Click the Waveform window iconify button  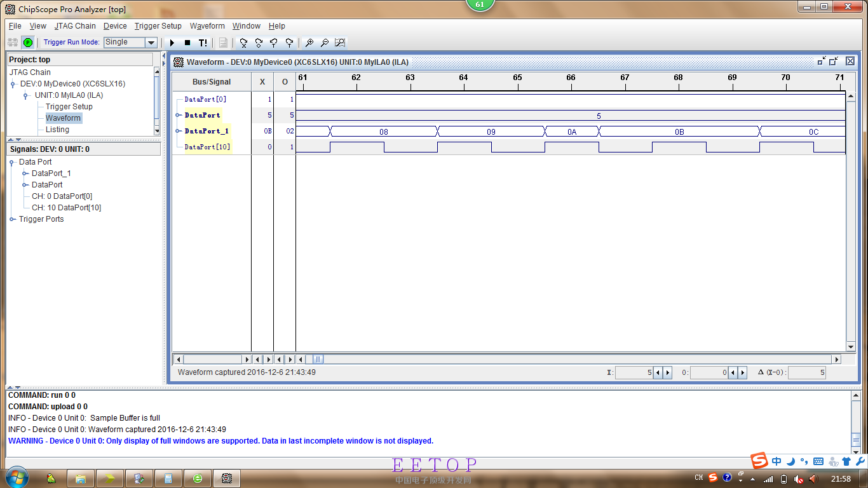pos(822,61)
